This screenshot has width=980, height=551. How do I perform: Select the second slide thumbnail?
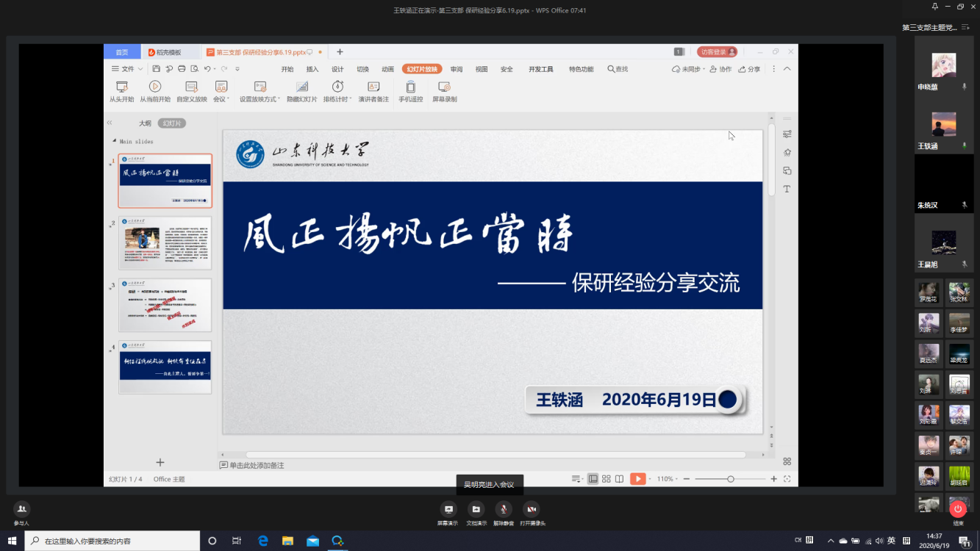(x=165, y=243)
